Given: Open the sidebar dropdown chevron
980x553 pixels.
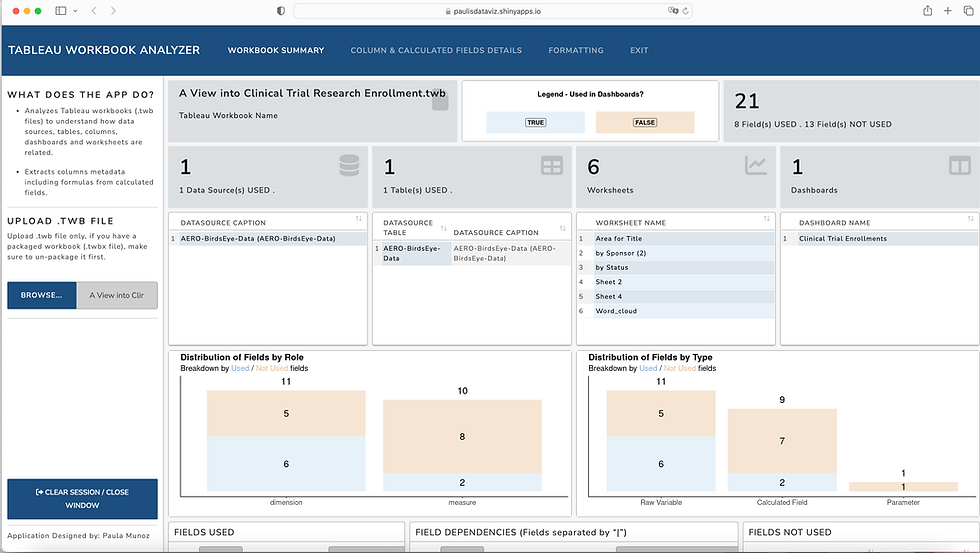Looking at the screenshot, I should pos(75,11).
